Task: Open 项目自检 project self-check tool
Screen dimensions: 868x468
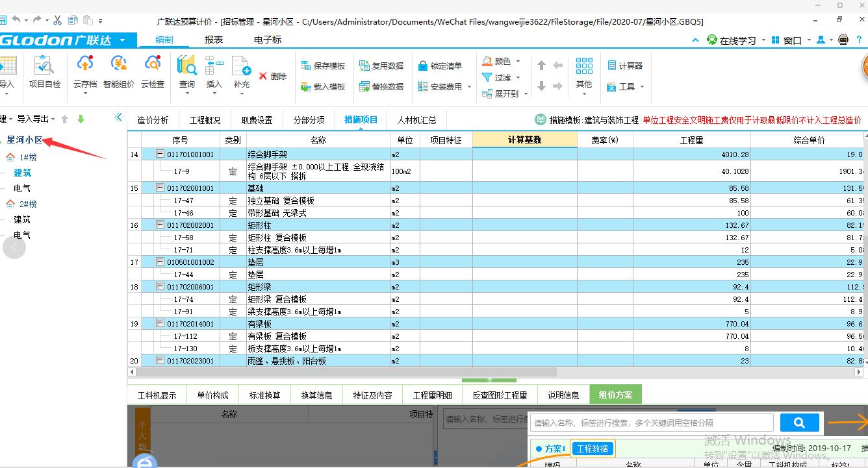Action: (x=45, y=71)
